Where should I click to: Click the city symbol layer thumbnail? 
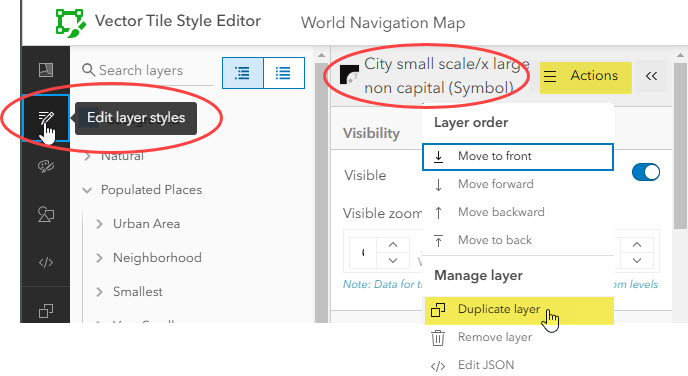[349, 75]
